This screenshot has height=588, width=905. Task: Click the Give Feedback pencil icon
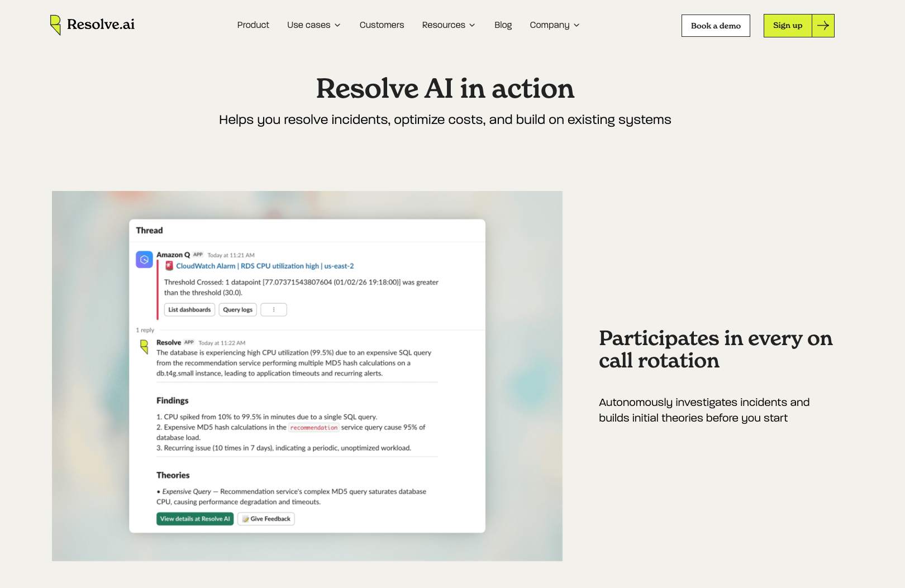245,519
